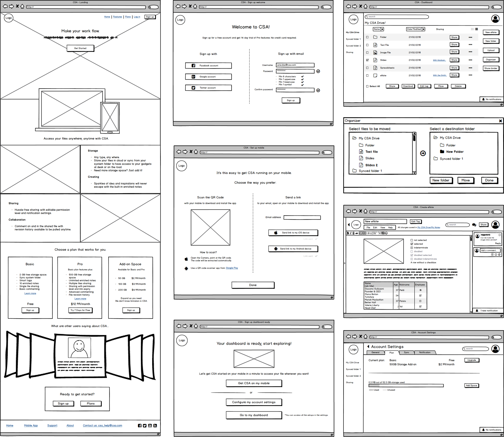Screen dimensions: 504x437
Task: Open more options dots for Slides row
Action: pyautogui.click(x=471, y=60)
